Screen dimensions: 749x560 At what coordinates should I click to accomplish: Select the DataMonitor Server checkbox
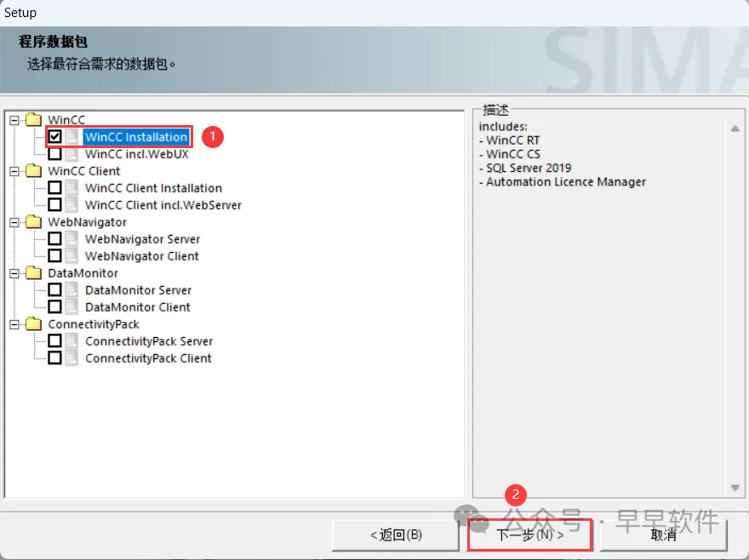pyautogui.click(x=55, y=290)
